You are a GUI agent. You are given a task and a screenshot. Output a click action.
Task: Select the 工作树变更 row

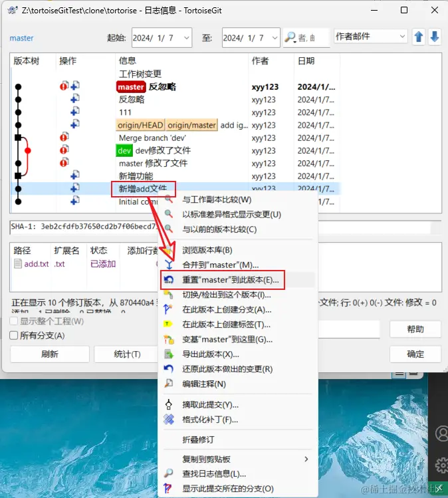pyautogui.click(x=175, y=74)
